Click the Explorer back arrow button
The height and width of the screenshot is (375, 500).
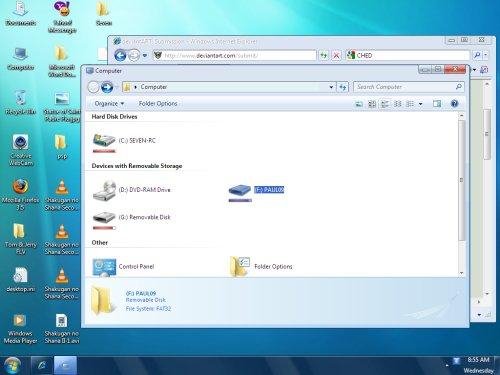[93, 87]
